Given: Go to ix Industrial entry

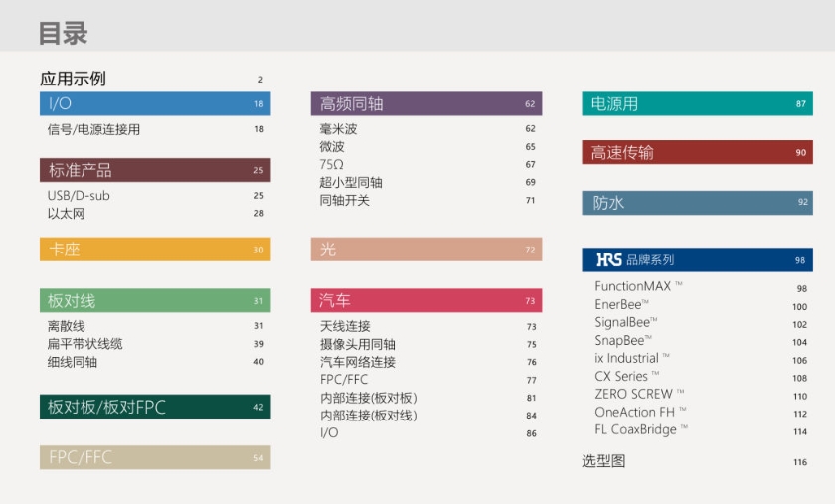Looking at the screenshot, I should coord(632,358).
